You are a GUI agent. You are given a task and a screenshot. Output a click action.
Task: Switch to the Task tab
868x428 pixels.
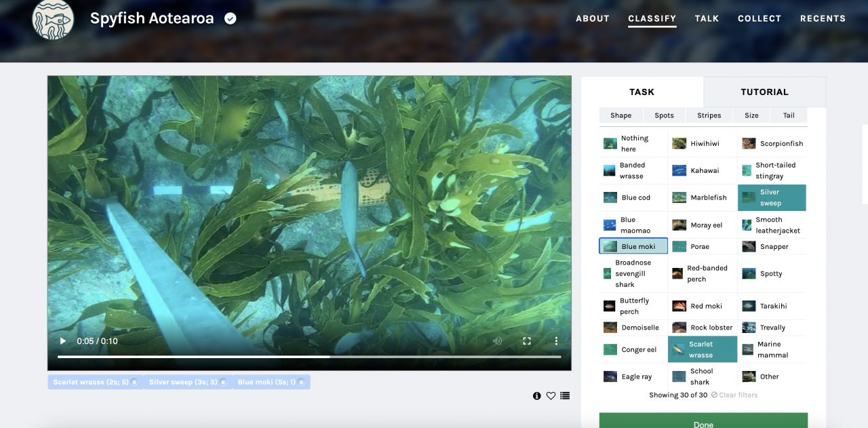642,92
